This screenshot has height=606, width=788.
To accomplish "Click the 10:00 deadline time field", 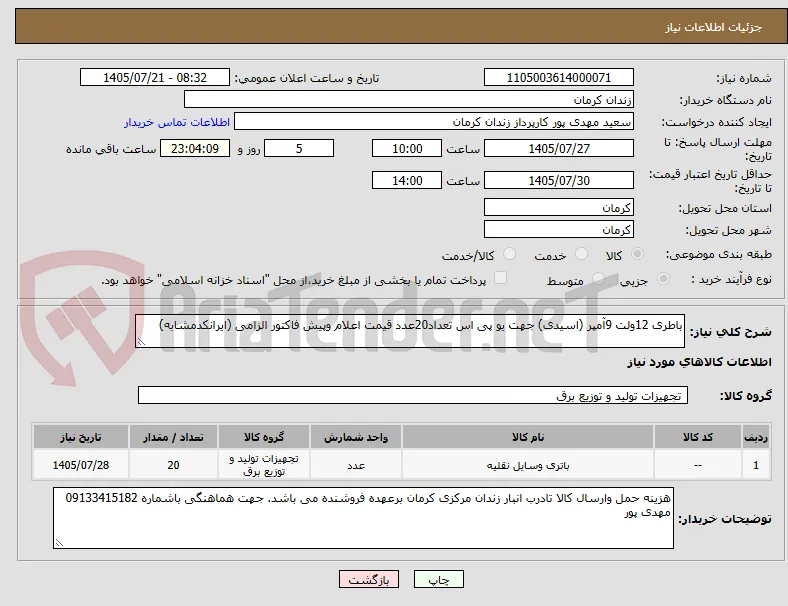I will tap(407, 148).
